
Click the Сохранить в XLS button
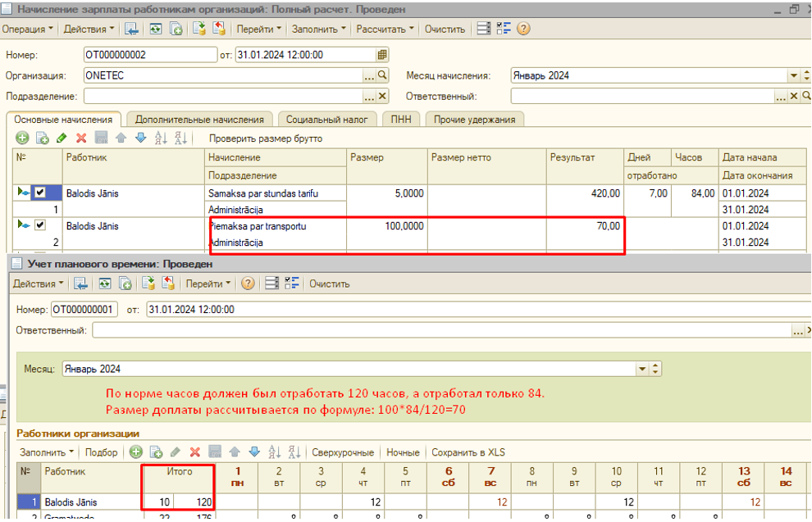[x=468, y=452]
